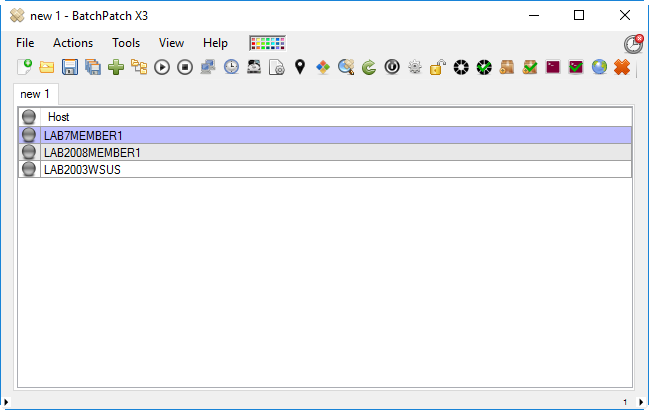Click the magnifying glass search icon
This screenshot has height=410, width=649.
click(346, 67)
